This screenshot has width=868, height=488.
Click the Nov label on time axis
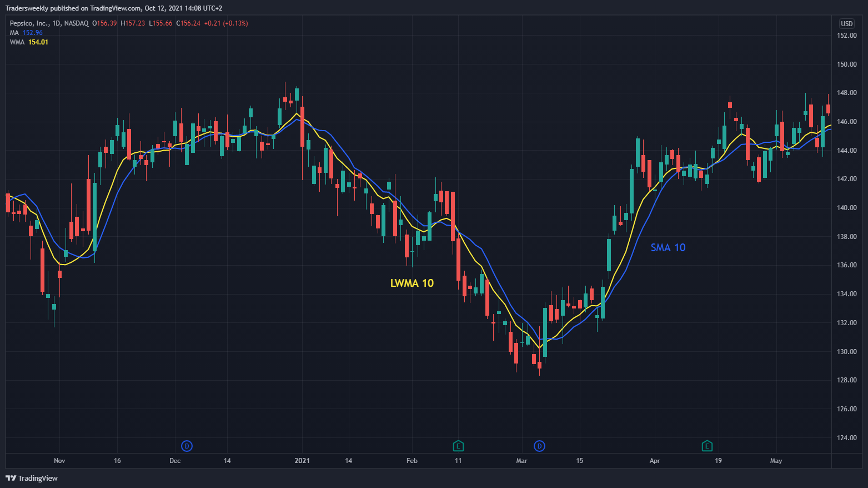[x=59, y=461]
